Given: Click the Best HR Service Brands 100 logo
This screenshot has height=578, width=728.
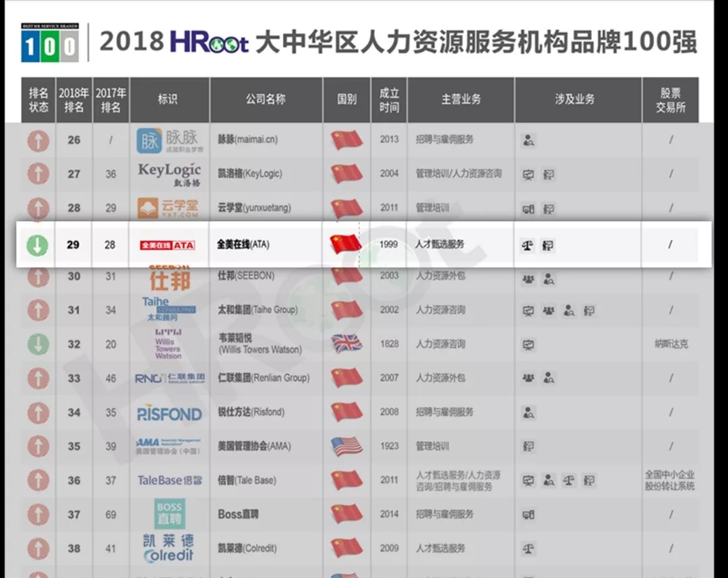Looking at the screenshot, I should point(50,42).
